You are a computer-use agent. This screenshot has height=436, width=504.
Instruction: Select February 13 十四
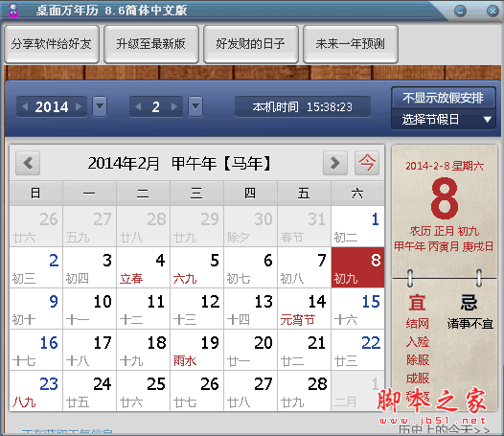coord(251,309)
